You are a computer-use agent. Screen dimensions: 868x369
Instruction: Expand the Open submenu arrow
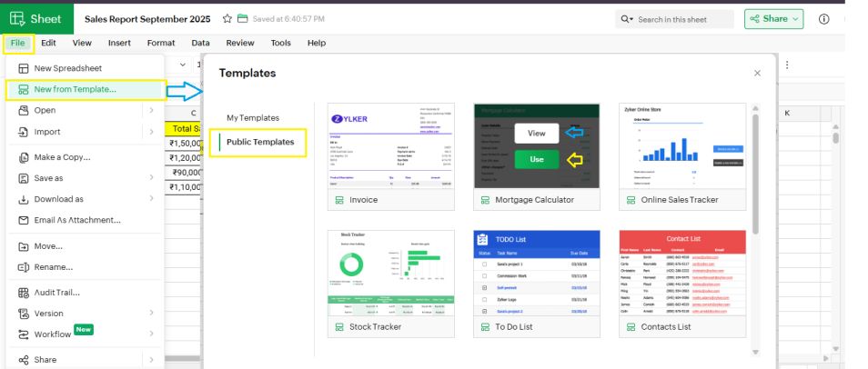point(151,110)
